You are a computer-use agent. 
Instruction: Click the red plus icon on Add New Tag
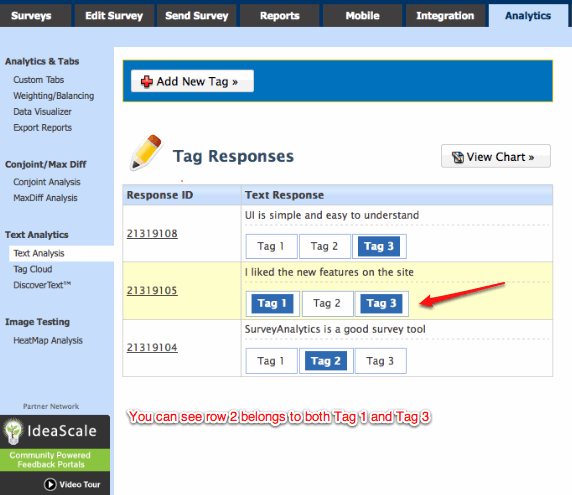coord(147,81)
